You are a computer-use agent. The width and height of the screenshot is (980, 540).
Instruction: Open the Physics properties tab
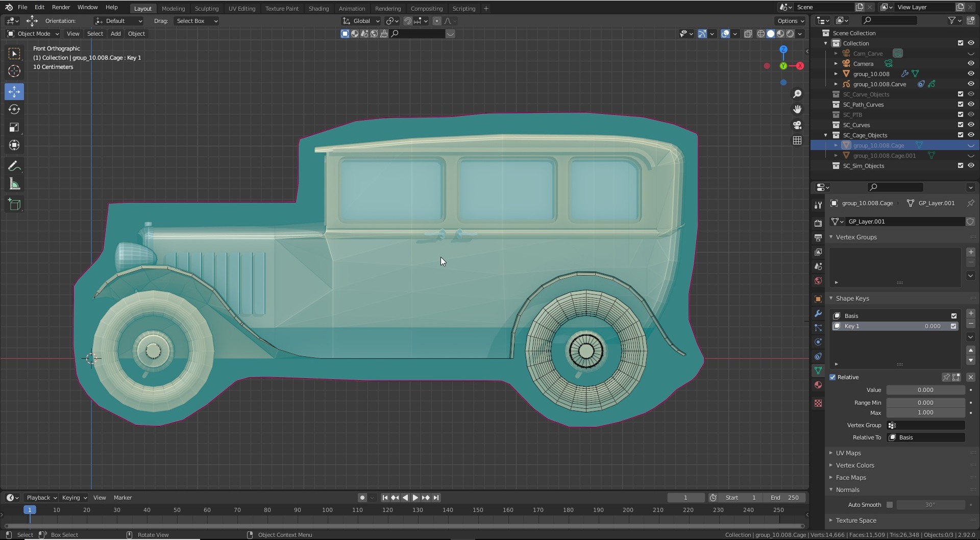tap(818, 342)
